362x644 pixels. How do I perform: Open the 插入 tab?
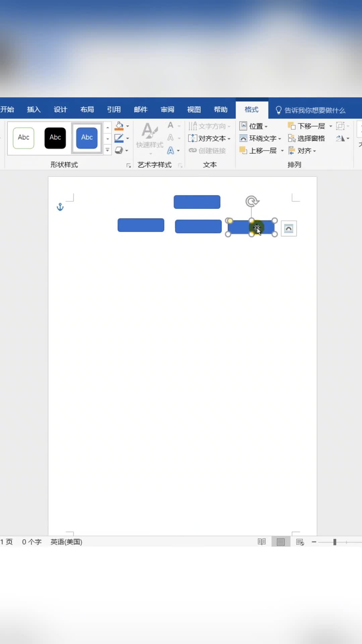click(x=34, y=110)
